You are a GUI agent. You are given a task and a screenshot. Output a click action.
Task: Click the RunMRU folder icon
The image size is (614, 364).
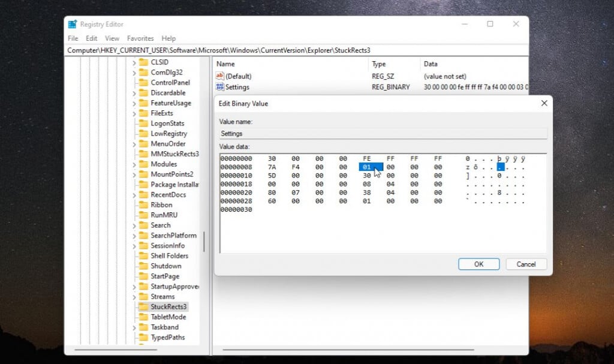pos(144,215)
